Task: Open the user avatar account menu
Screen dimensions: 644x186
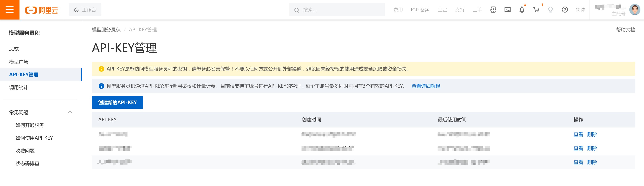Action: [634, 10]
